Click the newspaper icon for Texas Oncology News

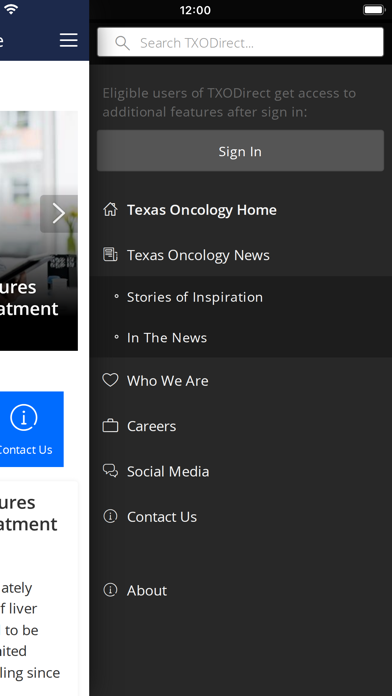click(x=110, y=255)
